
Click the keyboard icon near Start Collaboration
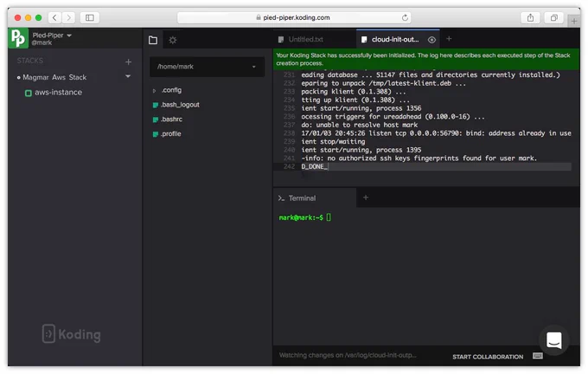click(x=537, y=356)
